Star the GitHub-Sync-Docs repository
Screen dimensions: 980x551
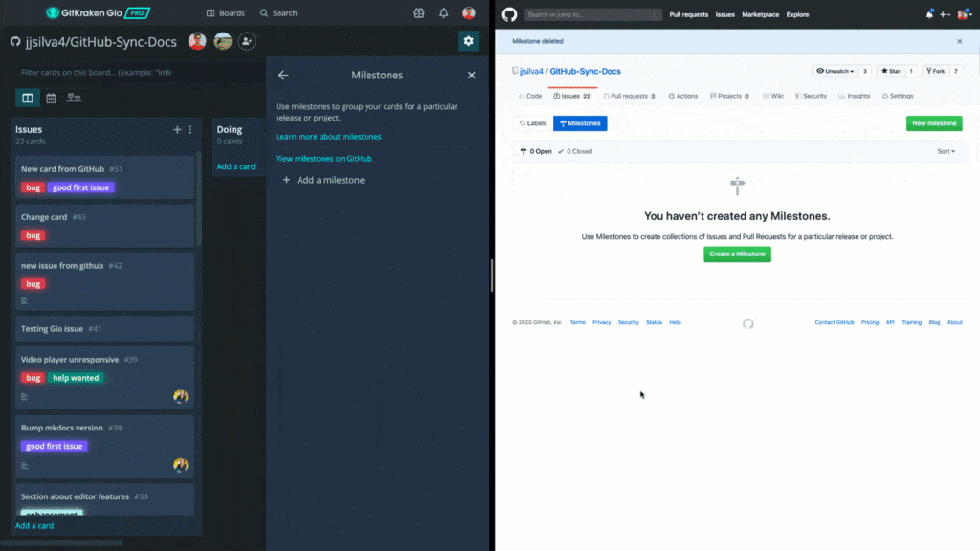pos(891,71)
